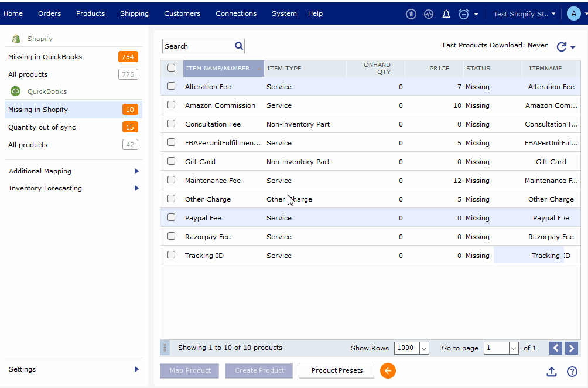Go to next page arrow
Image resolution: width=588 pixels, height=388 pixels.
pos(571,348)
